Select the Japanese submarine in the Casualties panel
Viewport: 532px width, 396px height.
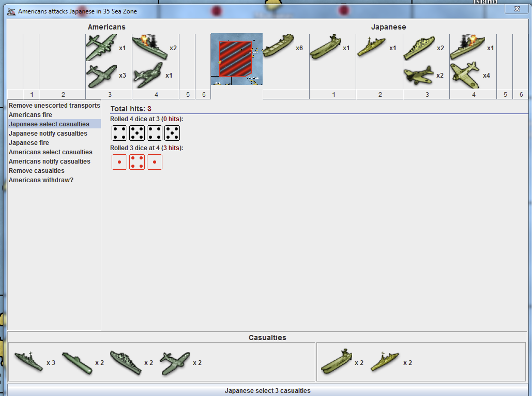[336, 362]
